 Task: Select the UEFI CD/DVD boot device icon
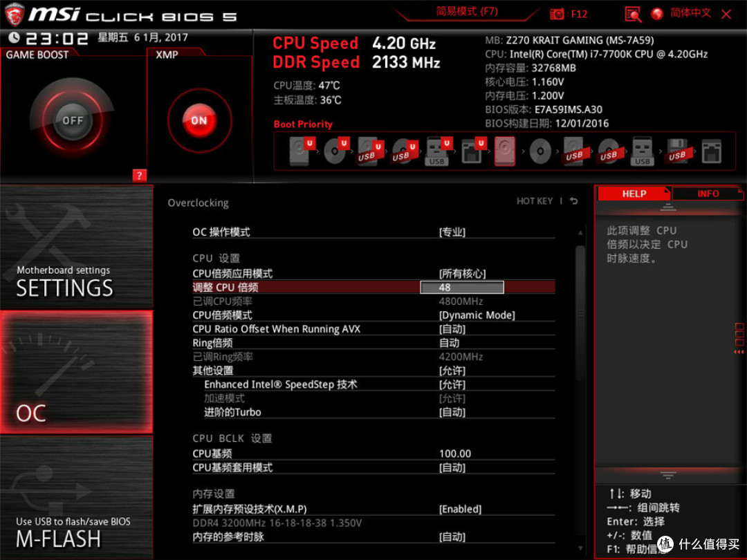(x=336, y=151)
